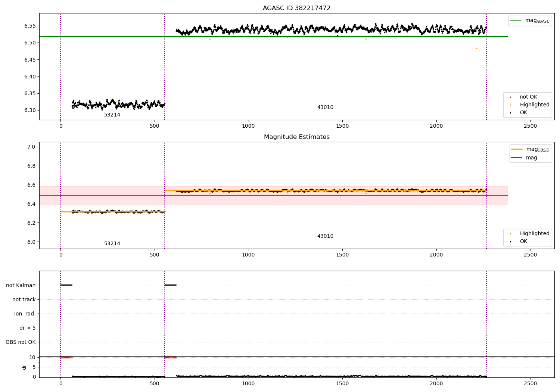The image size is (560, 392).
Task: Click 'Highlighted' legend entry in top plot
Action: 530,105
